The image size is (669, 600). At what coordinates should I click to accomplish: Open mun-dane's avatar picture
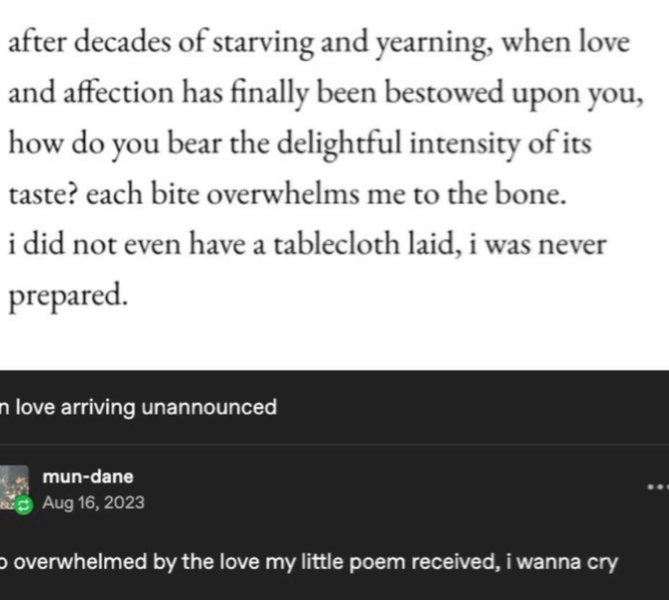tap(14, 487)
